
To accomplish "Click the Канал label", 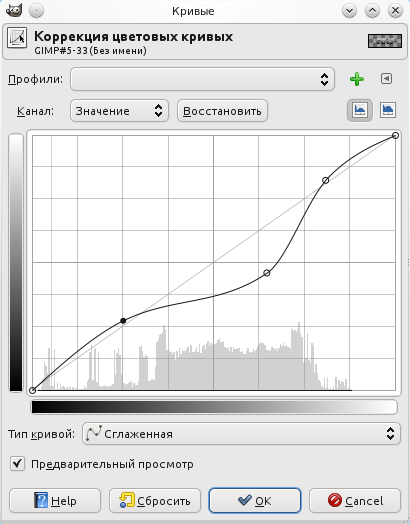I will pos(35,111).
